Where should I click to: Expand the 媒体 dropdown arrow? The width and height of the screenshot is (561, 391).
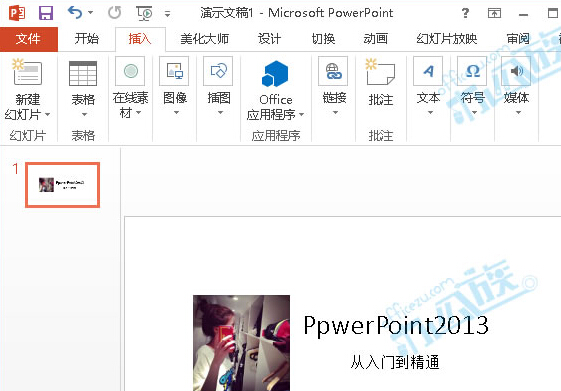tap(518, 113)
